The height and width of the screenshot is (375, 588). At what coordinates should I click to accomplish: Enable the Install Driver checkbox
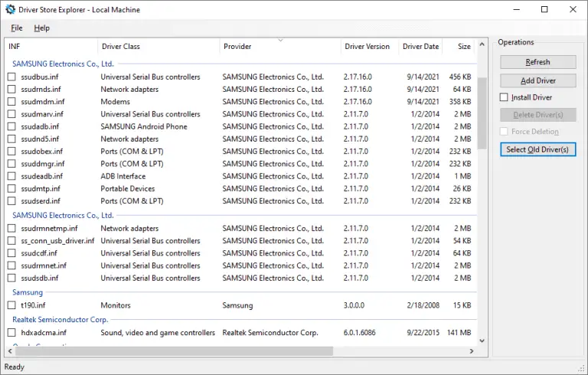pyautogui.click(x=504, y=98)
